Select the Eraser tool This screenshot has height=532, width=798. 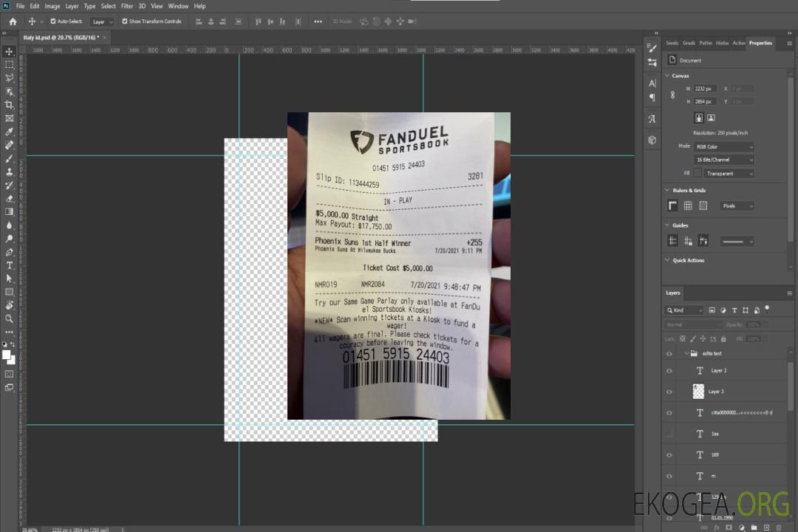(9, 199)
